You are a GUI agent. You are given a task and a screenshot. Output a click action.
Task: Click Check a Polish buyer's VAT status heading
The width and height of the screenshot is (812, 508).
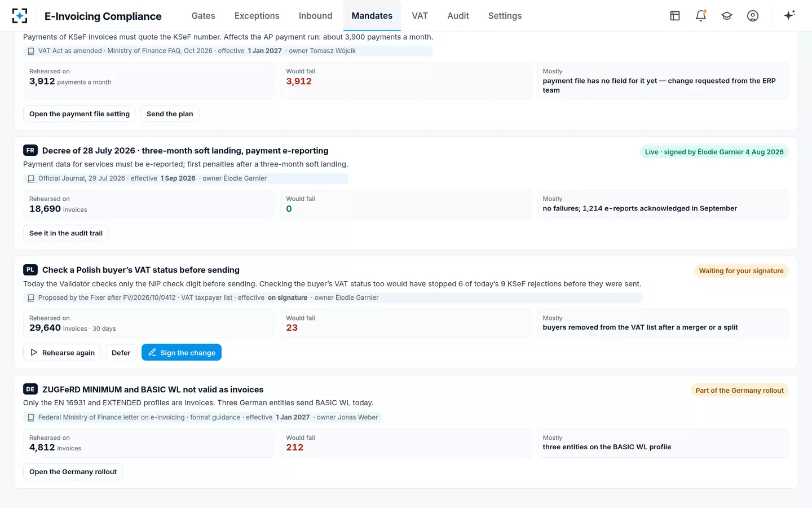tap(141, 270)
